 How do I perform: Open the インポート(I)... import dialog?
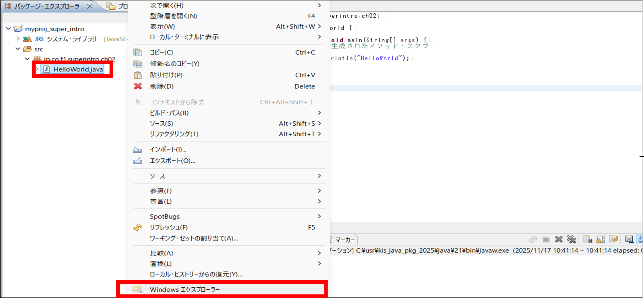click(168, 150)
